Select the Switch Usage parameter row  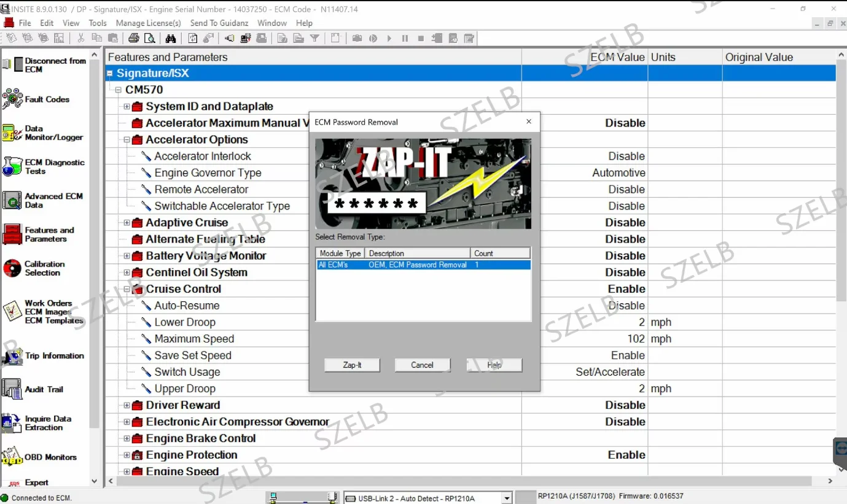pyautogui.click(x=187, y=372)
